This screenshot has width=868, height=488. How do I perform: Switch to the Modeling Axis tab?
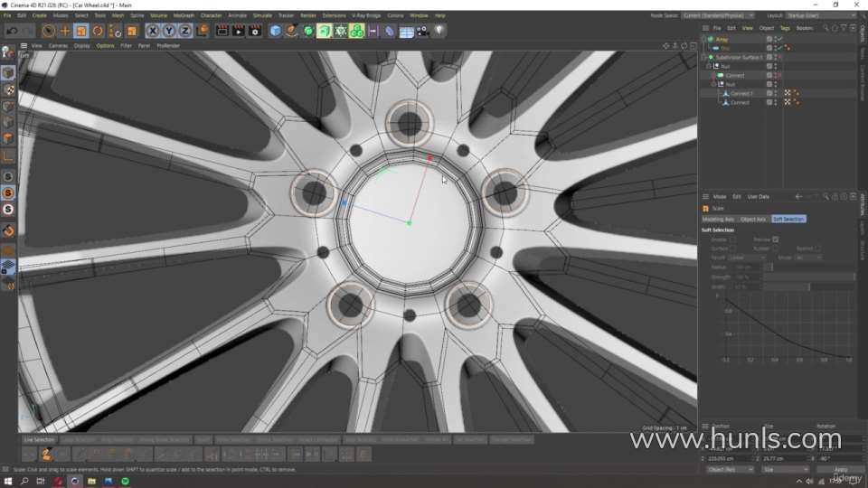tap(719, 220)
